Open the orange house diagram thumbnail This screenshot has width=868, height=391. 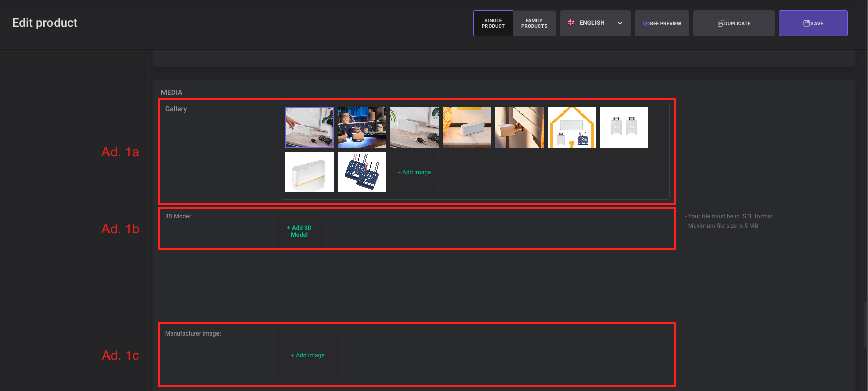tap(572, 128)
